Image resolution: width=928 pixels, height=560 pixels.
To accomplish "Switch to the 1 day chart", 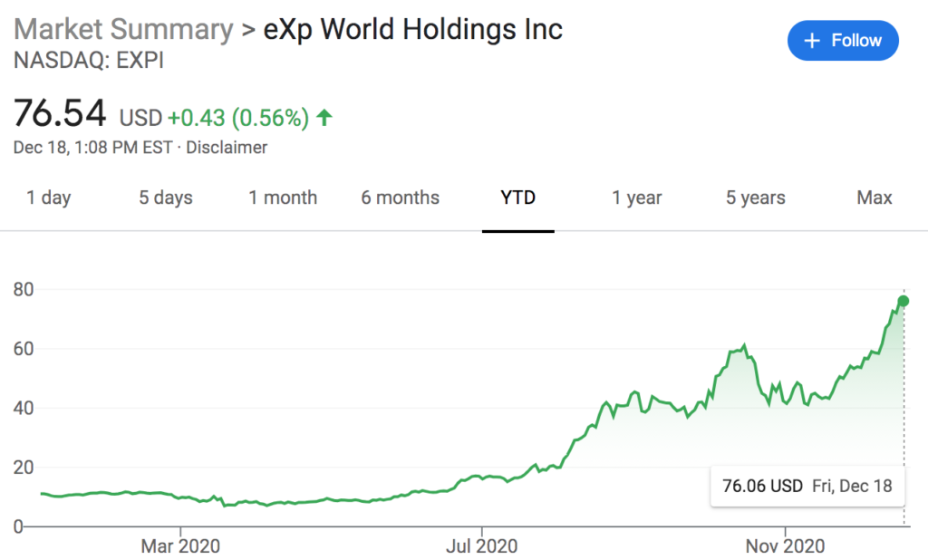I will tap(49, 198).
